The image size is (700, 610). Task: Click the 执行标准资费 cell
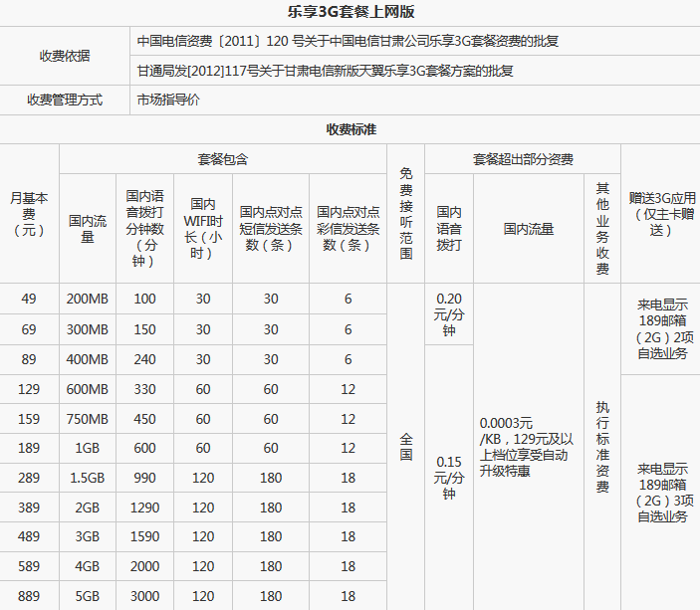click(602, 447)
